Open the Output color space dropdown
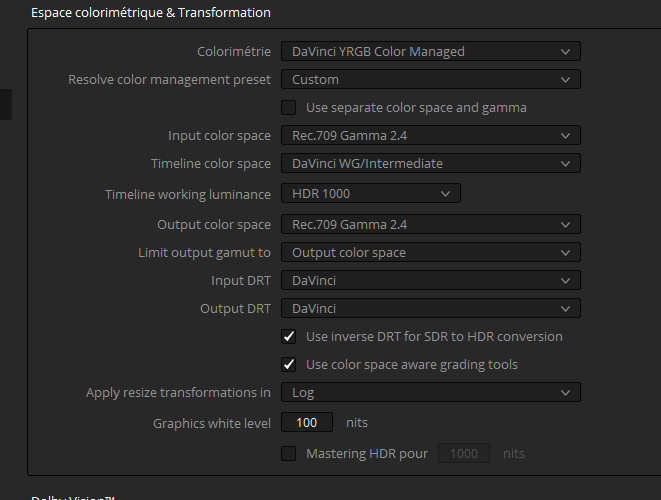 pyautogui.click(x=431, y=224)
